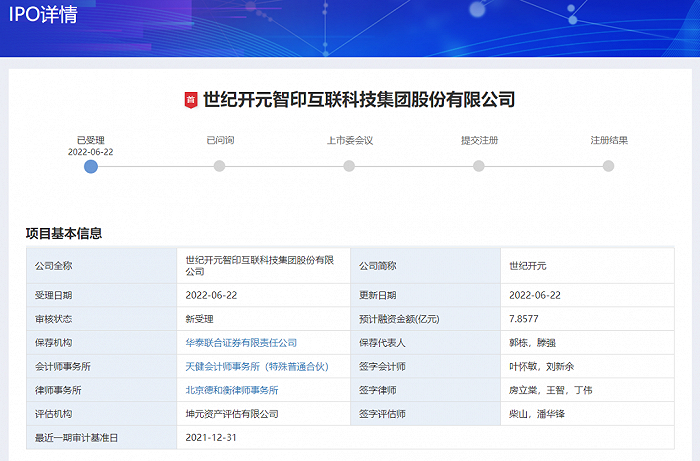Viewport: 700px width, 461px height.
Task: Select the 注册结果 stage circle
Action: [608, 167]
